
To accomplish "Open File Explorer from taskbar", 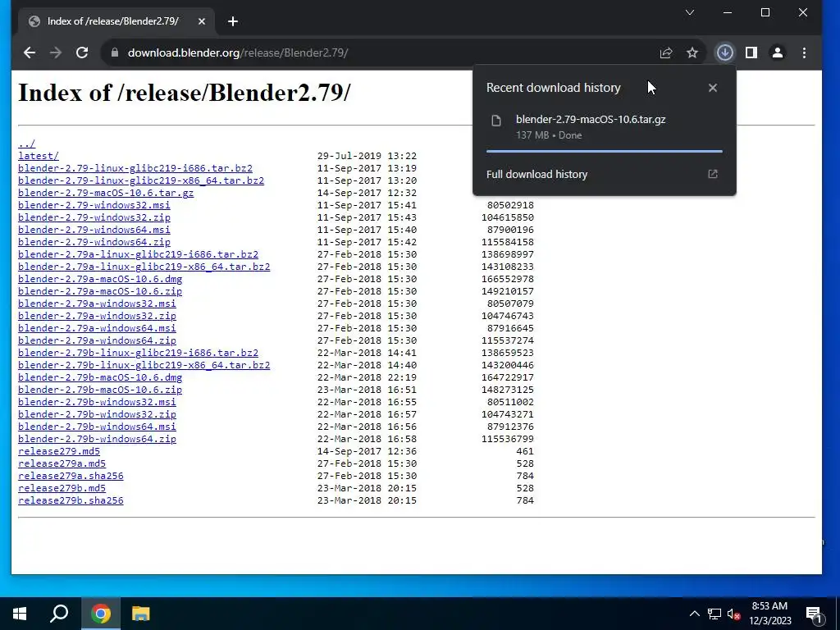I will [x=140, y=614].
